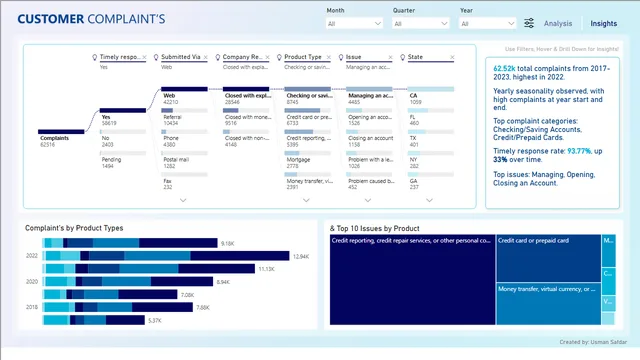Select the FL 460 state node
The width and height of the screenshot is (640, 360).
431,117
